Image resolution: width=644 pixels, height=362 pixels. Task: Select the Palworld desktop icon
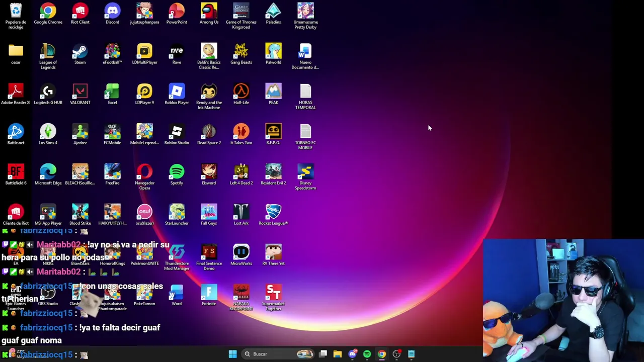pyautogui.click(x=273, y=54)
